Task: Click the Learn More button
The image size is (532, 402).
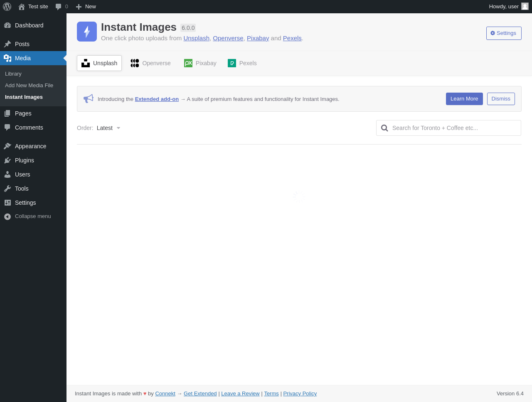Action: pyautogui.click(x=464, y=99)
